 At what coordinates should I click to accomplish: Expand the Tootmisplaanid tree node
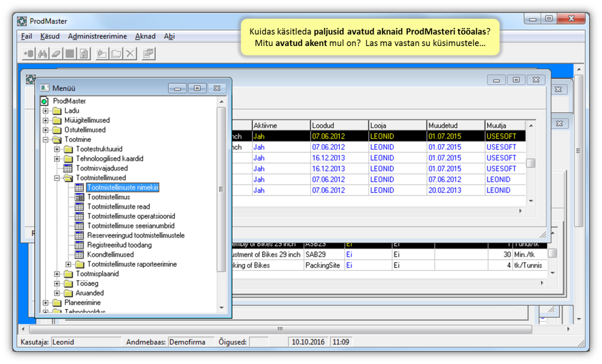click(x=57, y=274)
